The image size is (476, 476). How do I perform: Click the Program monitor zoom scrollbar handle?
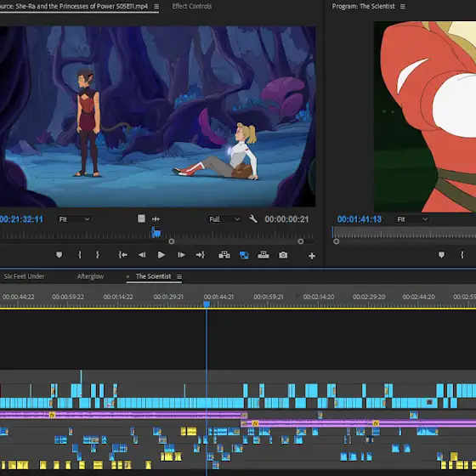point(336,241)
